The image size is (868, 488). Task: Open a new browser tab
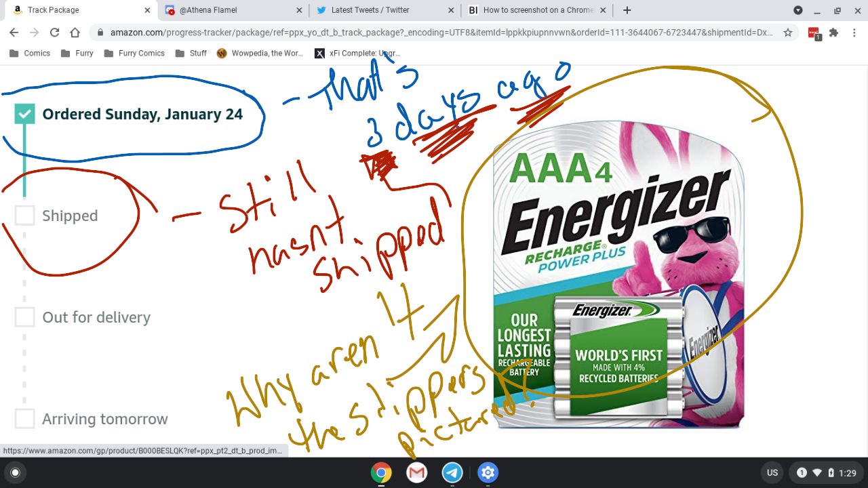tap(627, 10)
